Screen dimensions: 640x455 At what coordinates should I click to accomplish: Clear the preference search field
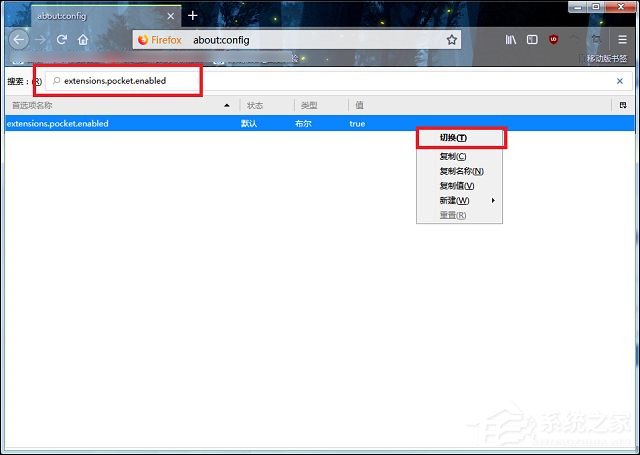[619, 81]
